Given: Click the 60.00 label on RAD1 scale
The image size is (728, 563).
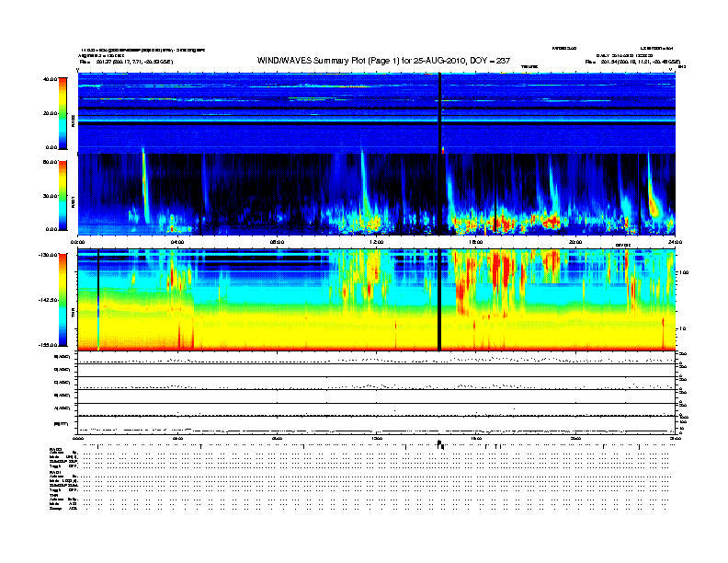Looking at the screenshot, I should click(50, 162).
